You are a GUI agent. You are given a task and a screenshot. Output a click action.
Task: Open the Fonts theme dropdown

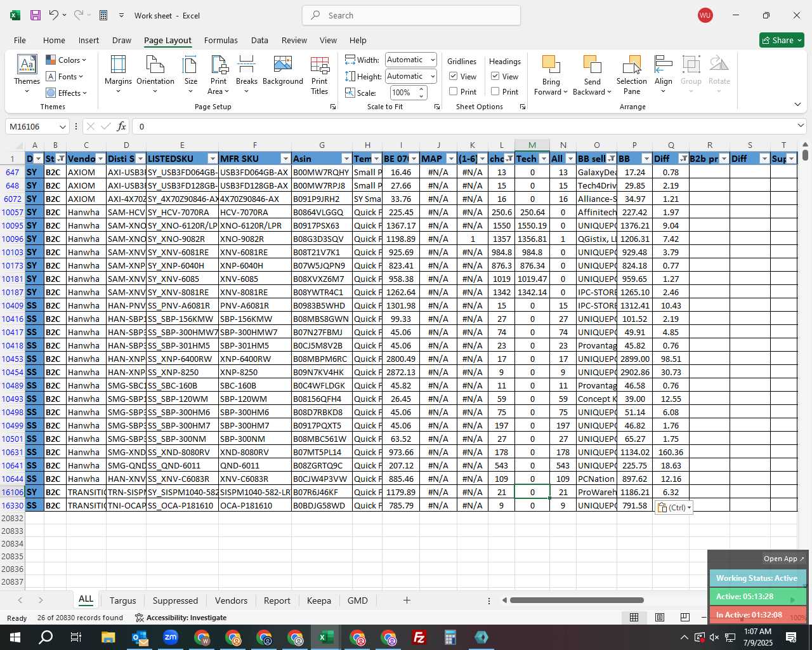click(65, 77)
